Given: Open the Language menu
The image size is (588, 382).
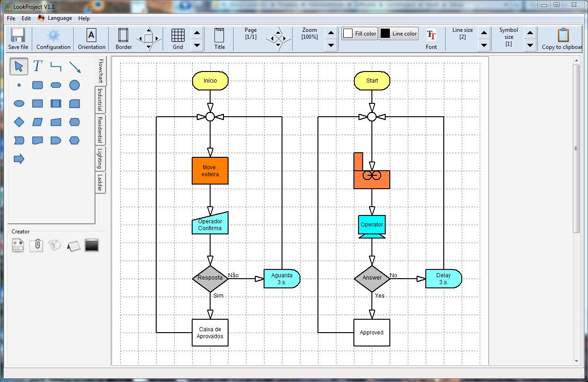Looking at the screenshot, I should 55,18.
